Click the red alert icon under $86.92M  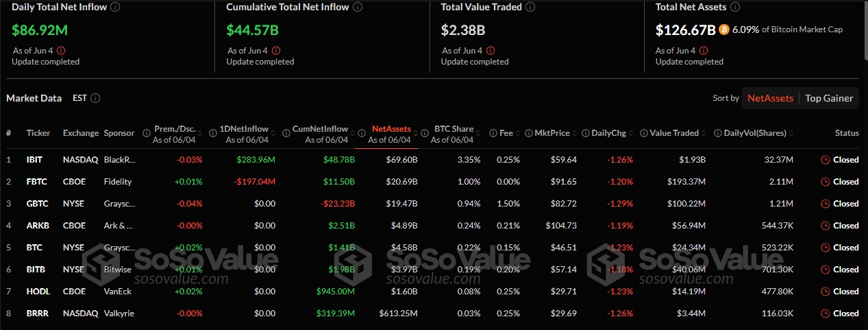point(61,50)
